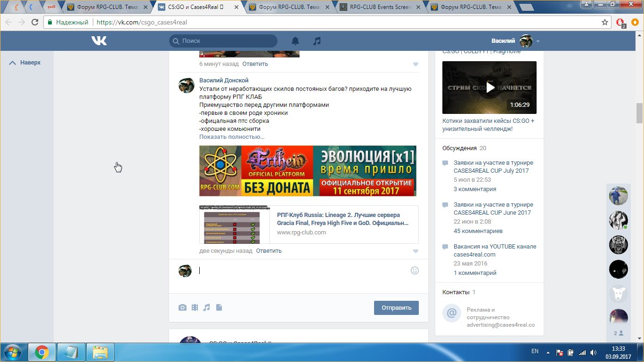Viewport: 644px width, 362px height.
Task: Attach audio with the music note icon
Action: [206, 307]
